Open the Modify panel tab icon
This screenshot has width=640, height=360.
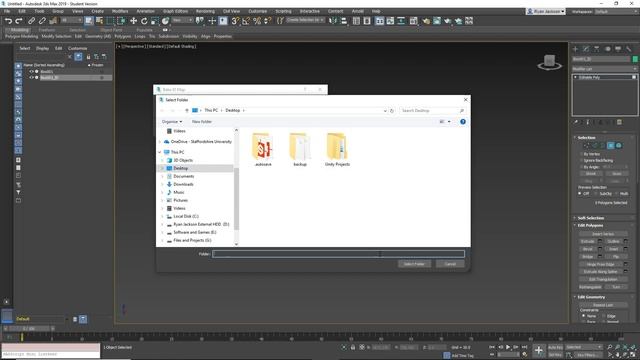[586, 49]
